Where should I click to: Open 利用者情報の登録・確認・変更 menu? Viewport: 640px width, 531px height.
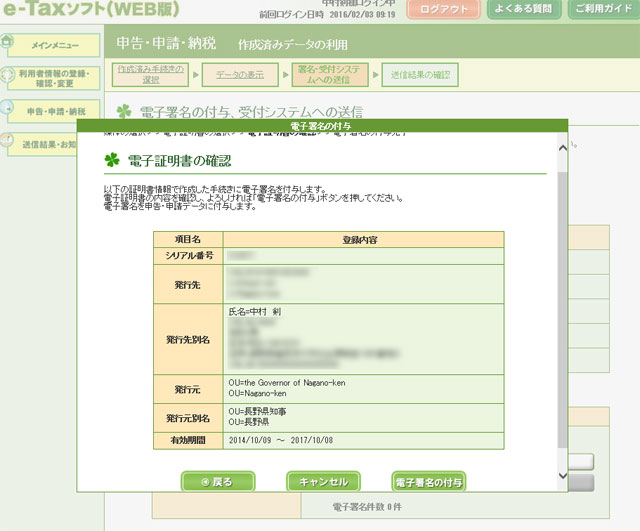pos(56,78)
